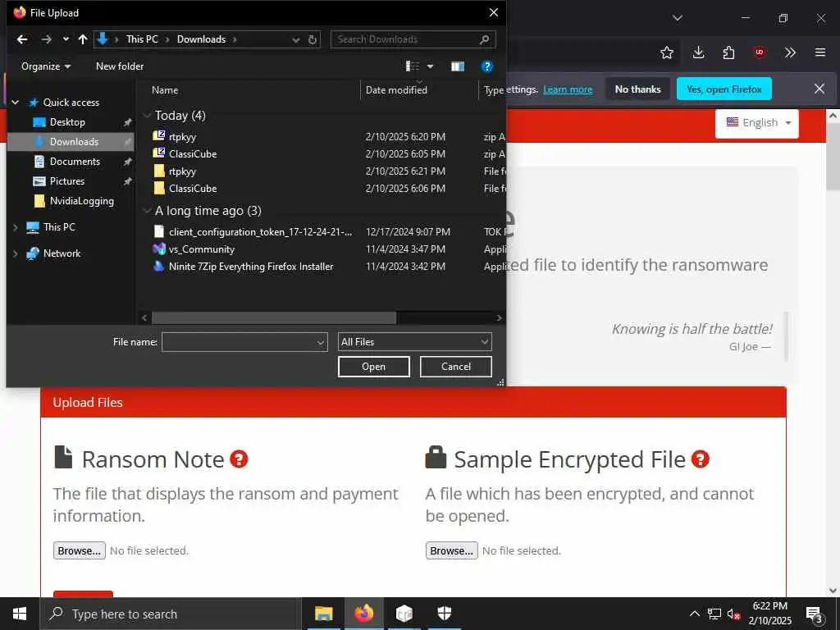This screenshot has height=630, width=840.
Task: Expand address bar previous locations chevron
Action: 295,39
